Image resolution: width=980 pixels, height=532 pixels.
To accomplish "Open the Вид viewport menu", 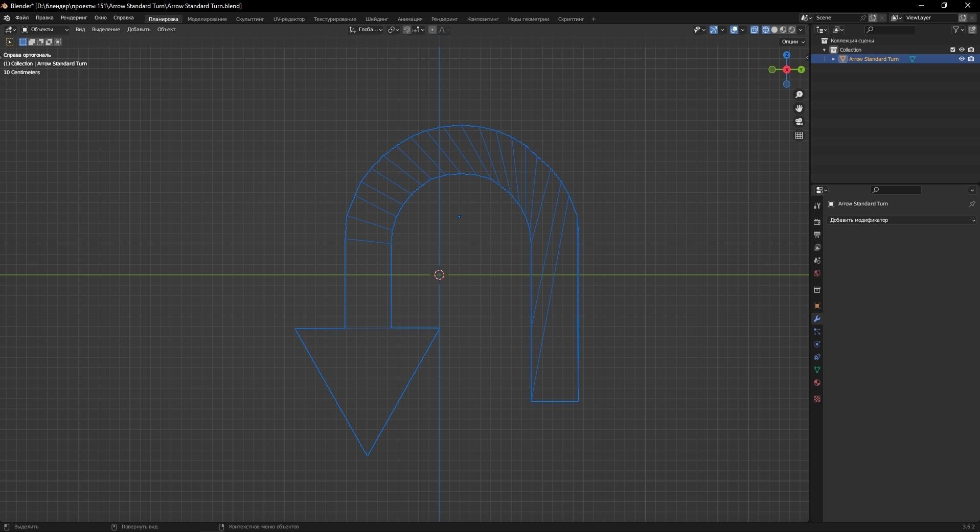I will pyautogui.click(x=80, y=30).
